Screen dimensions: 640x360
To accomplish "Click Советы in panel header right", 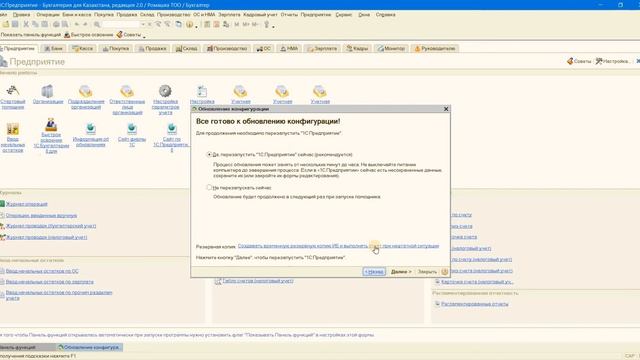I will pyautogui.click(x=579, y=61).
